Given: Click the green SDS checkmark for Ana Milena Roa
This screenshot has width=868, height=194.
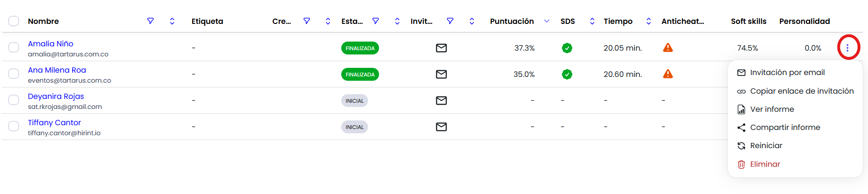Looking at the screenshot, I should pos(567,74).
